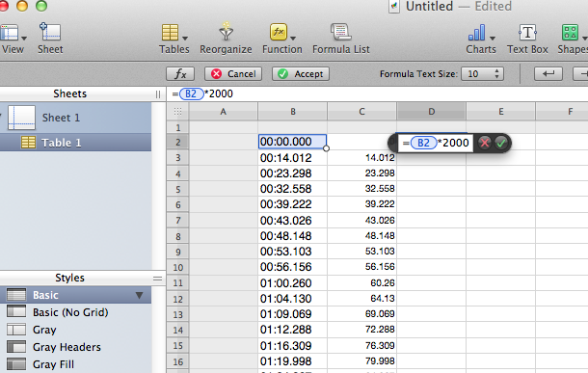Select column B header

(292, 112)
